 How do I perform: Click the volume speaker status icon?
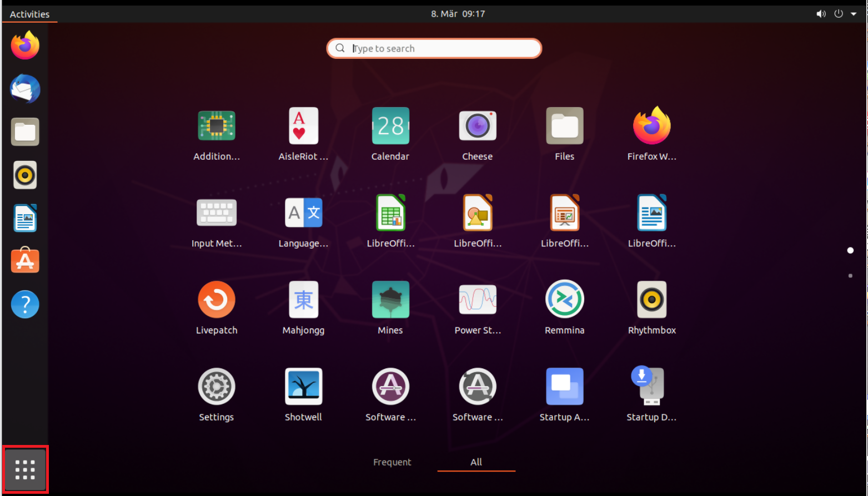821,14
